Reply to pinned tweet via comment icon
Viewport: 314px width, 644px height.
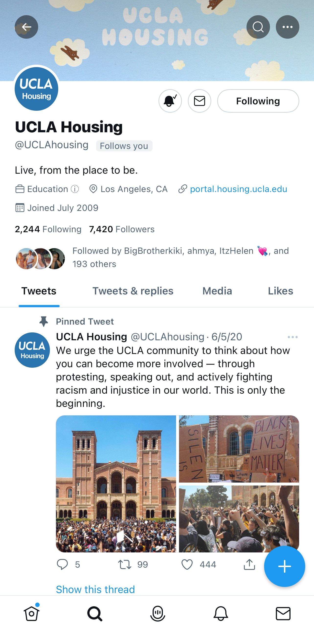[x=62, y=564]
